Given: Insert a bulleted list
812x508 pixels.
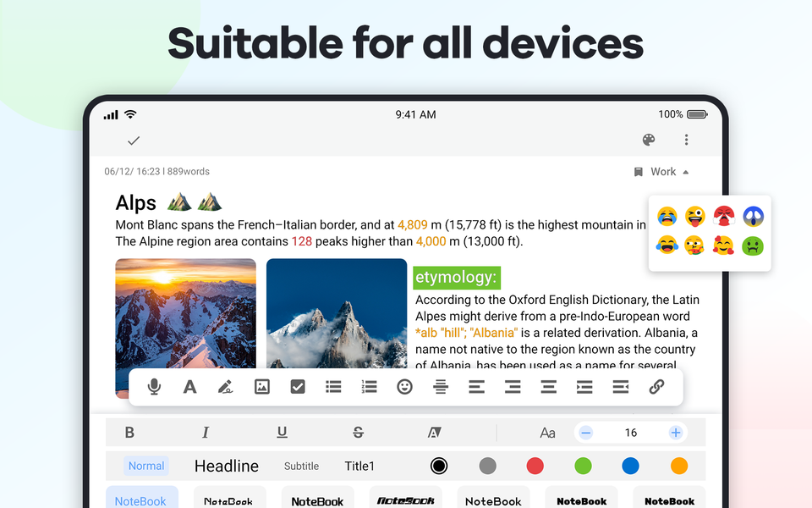Looking at the screenshot, I should (x=333, y=387).
